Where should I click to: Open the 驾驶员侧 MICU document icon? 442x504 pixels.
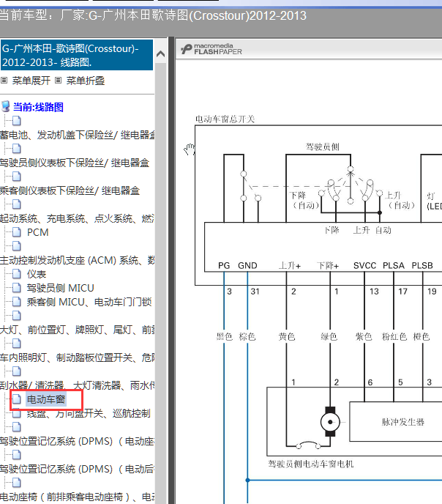click(x=16, y=288)
